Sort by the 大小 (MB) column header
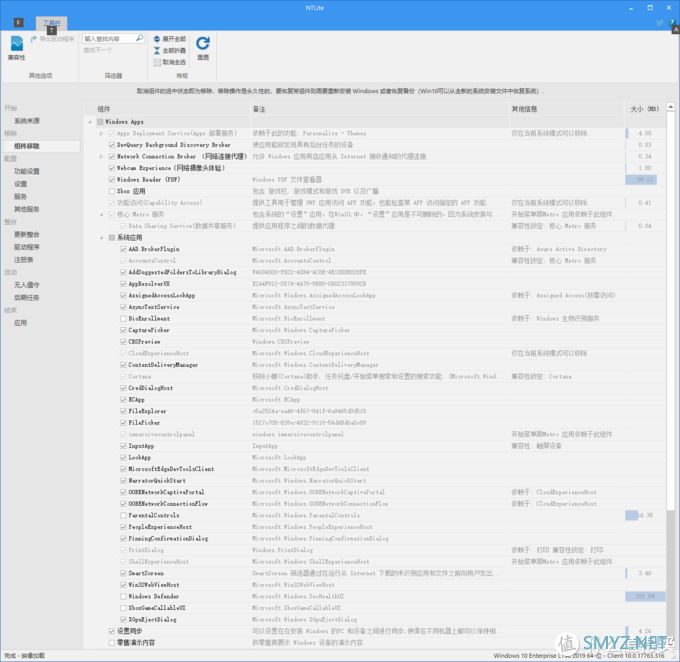 645,109
